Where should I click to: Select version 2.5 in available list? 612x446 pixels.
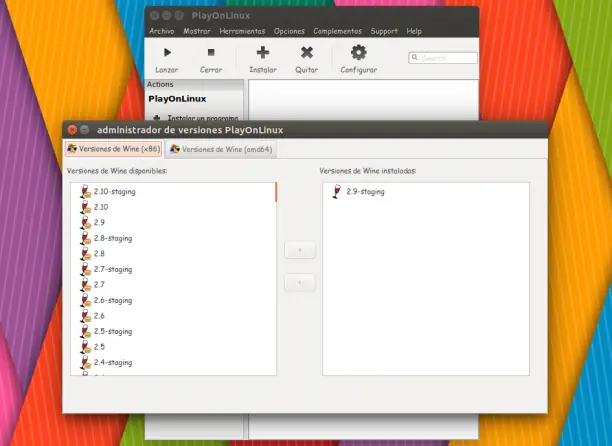click(x=99, y=346)
